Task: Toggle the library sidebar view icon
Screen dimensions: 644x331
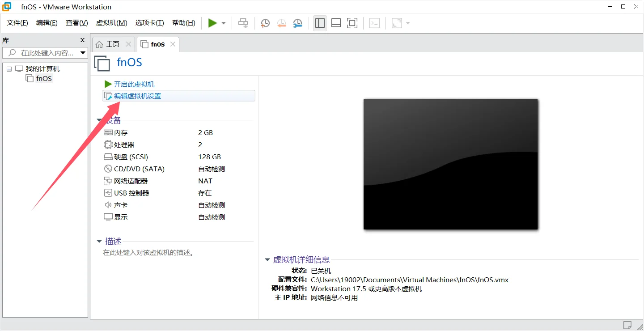Action: click(320, 23)
